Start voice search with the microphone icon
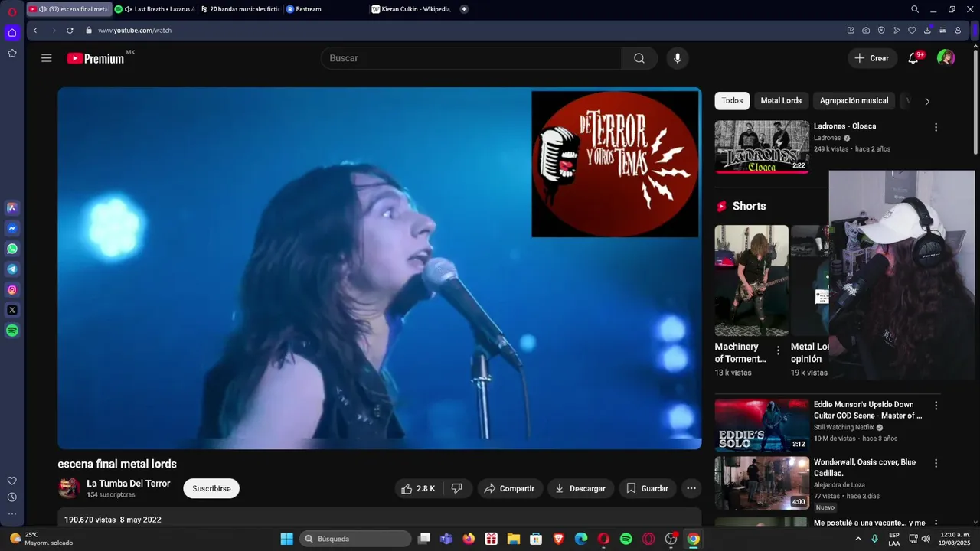The image size is (980, 551). coord(677,58)
